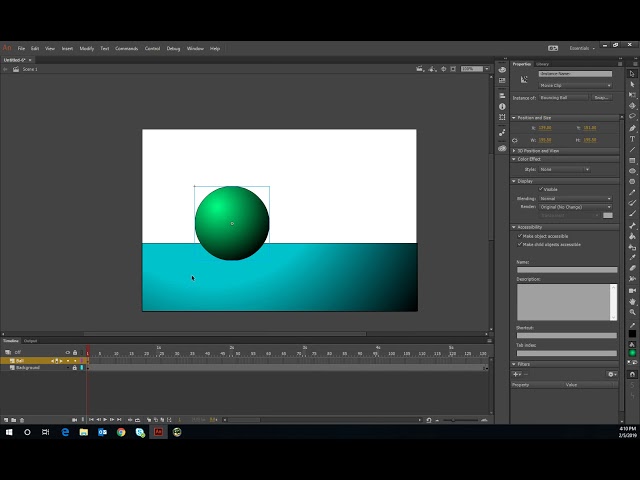Toggle Make object accessible checkbox
The image size is (640, 480).
(520, 236)
